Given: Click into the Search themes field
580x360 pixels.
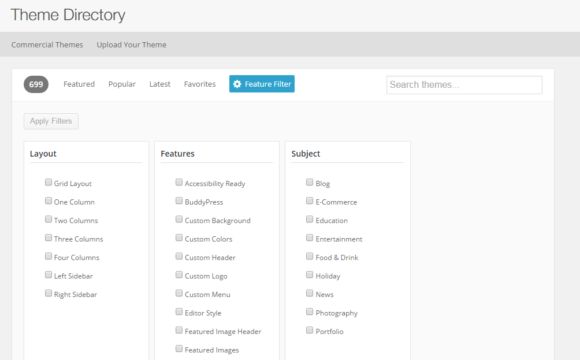Looking at the screenshot, I should tap(464, 85).
